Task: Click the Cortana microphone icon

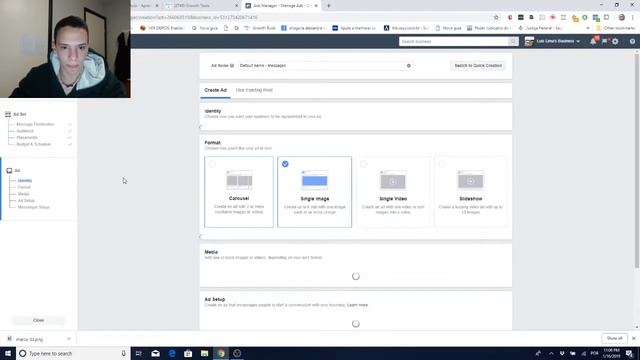Action: [x=124, y=353]
